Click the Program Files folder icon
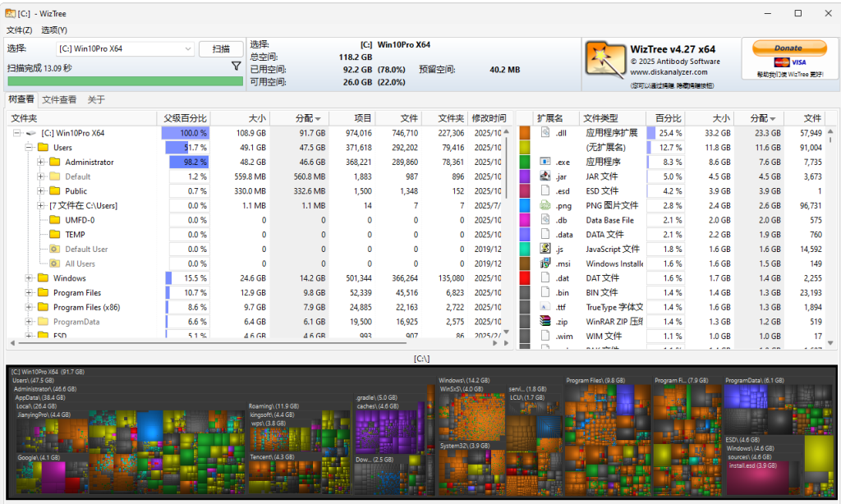 coord(43,293)
